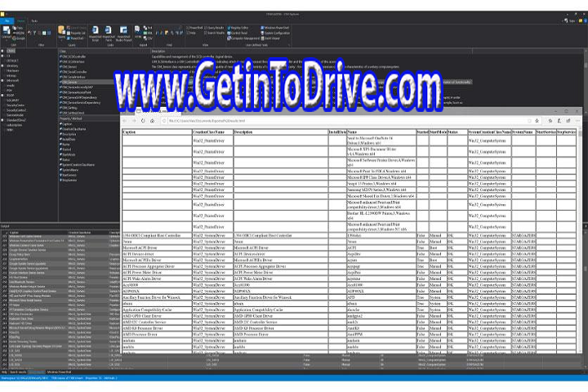Select the SystemCreationClassName property
Image resolution: width=588 pixels, height=392 pixels.
[78, 165]
